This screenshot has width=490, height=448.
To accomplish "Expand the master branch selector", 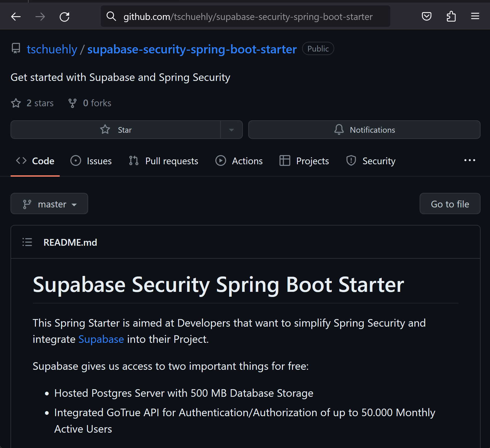I will pos(49,204).
